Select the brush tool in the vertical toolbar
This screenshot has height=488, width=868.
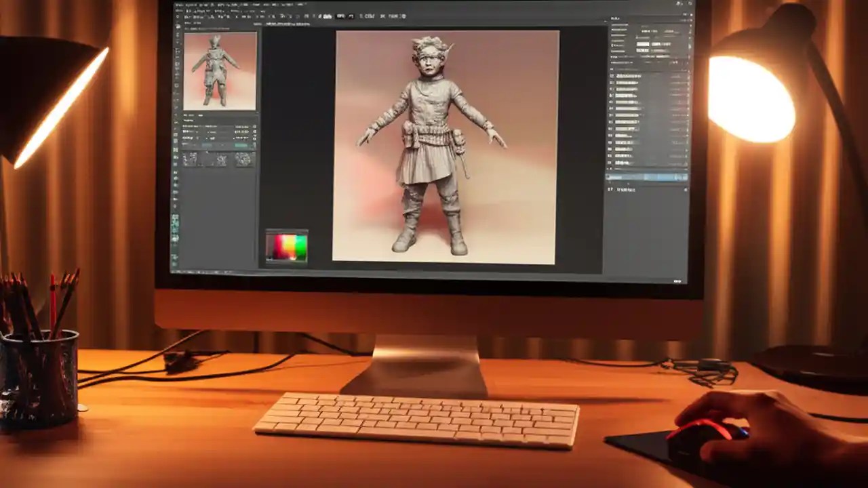click(178, 64)
